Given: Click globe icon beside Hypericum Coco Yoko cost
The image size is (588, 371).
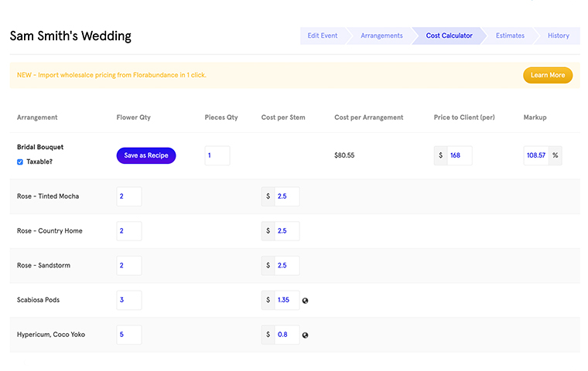Looking at the screenshot, I should (x=306, y=335).
